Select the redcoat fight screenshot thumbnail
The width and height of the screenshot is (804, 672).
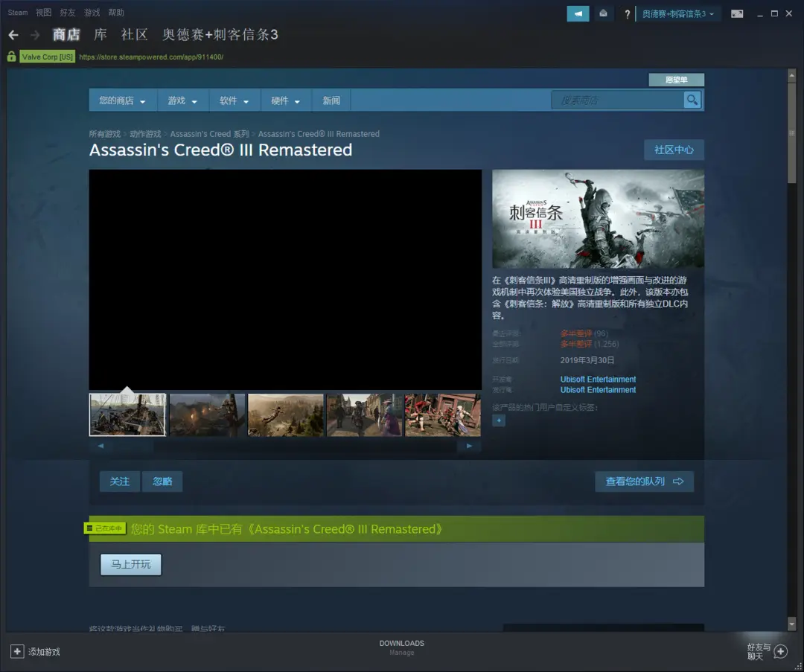443,415
